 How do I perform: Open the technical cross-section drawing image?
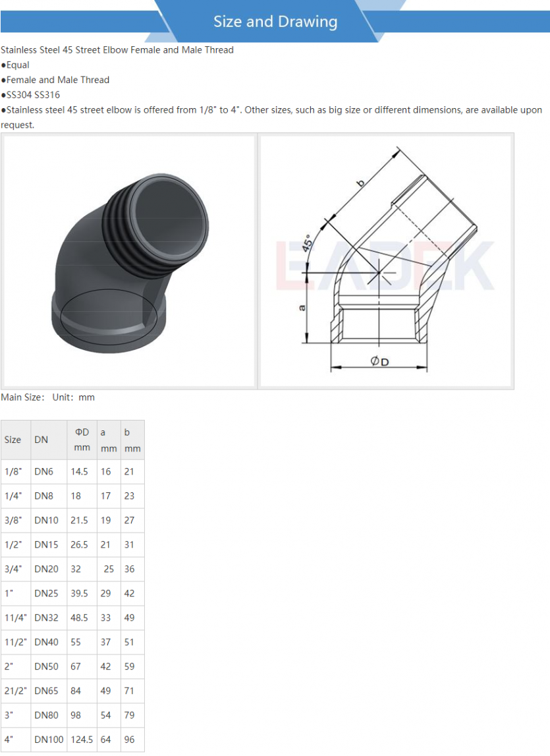(x=385, y=261)
